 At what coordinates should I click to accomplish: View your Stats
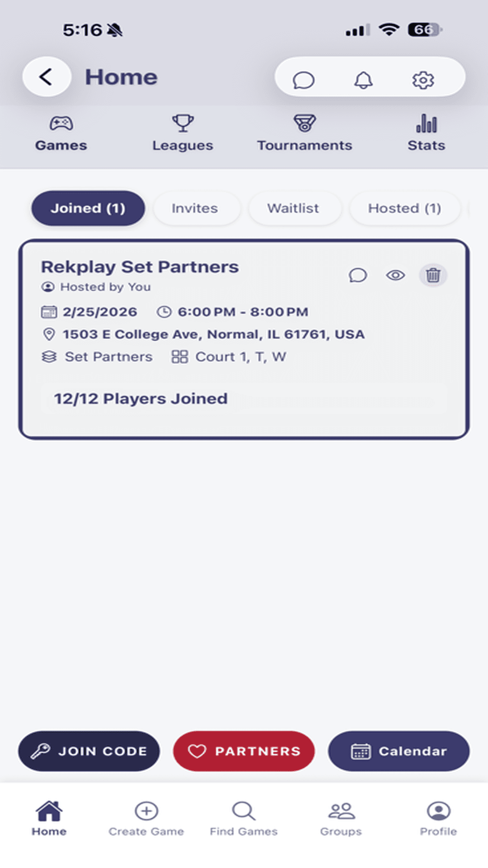coord(426,133)
